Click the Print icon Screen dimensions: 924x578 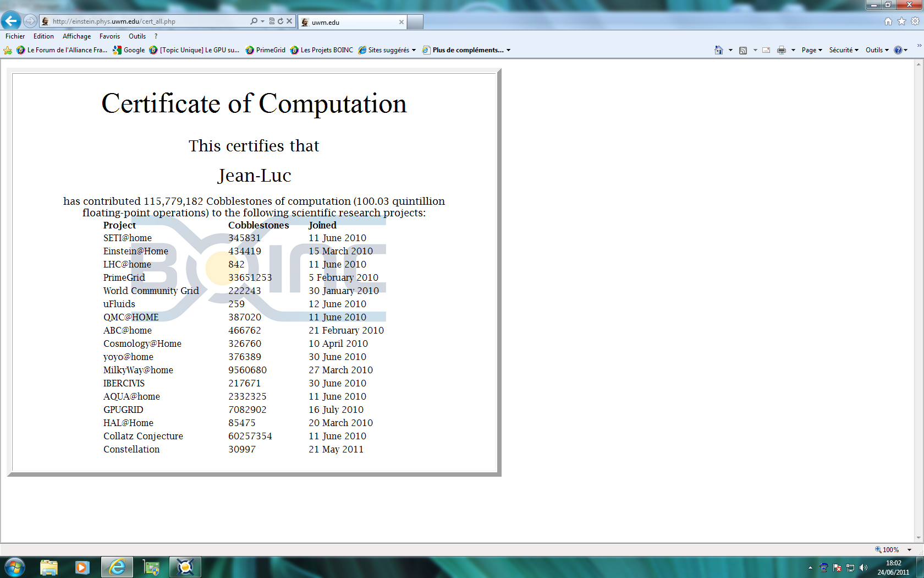[782, 50]
